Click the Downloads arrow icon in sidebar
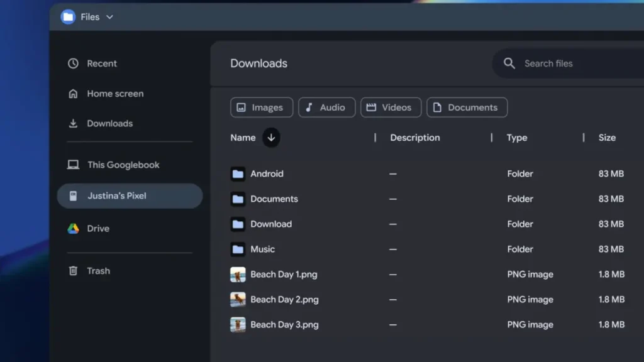644x362 pixels. tap(73, 124)
